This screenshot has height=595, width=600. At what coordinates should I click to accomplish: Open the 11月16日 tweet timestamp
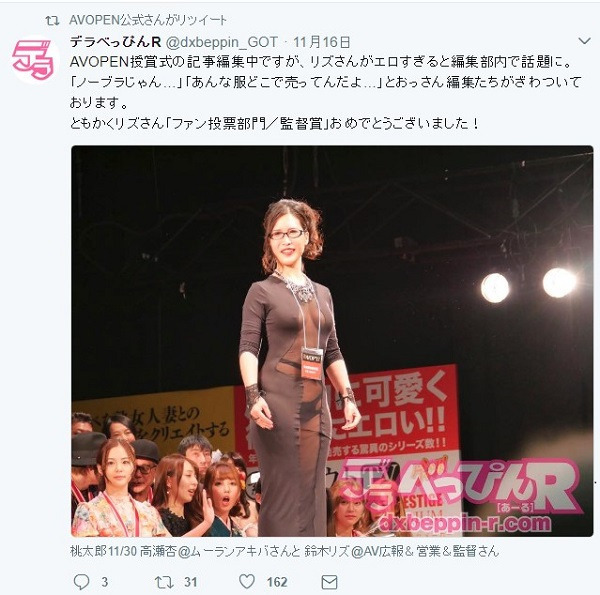tap(321, 42)
